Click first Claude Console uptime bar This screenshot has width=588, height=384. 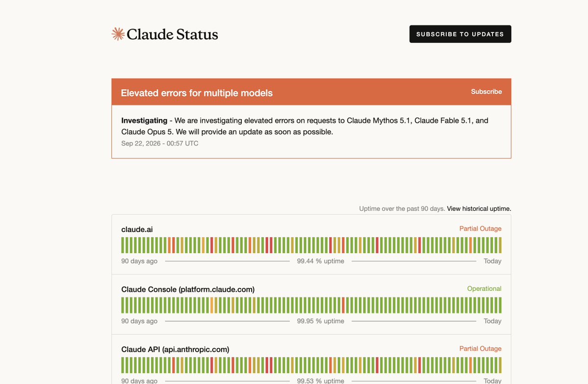click(123, 305)
